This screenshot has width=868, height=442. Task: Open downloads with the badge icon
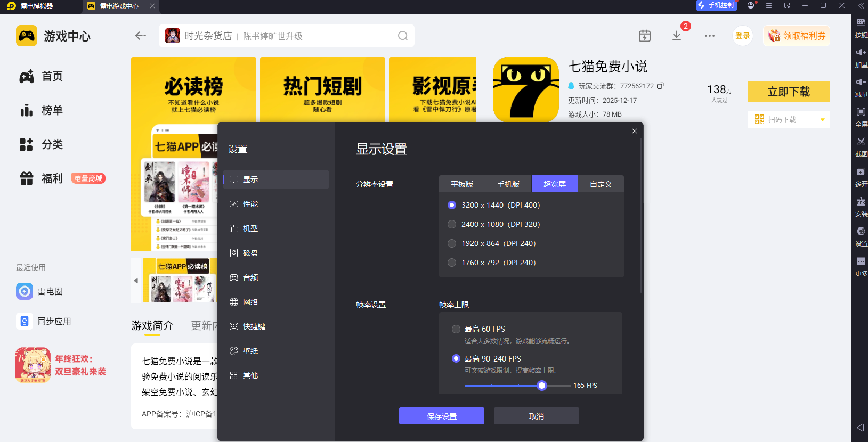tap(677, 36)
